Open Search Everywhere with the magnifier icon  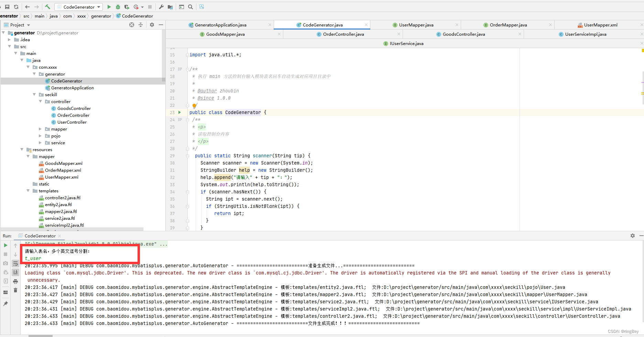point(190,7)
